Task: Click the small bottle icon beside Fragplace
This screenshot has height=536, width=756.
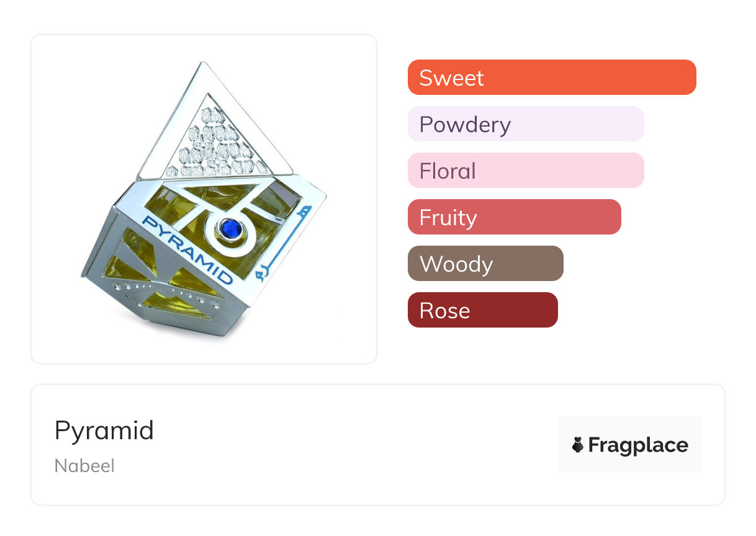Action: 578,445
